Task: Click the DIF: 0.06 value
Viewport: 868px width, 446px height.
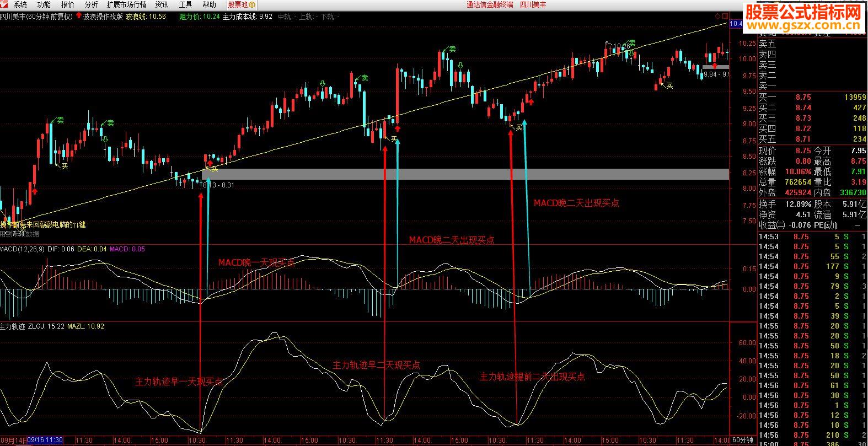Action: pyautogui.click(x=61, y=249)
